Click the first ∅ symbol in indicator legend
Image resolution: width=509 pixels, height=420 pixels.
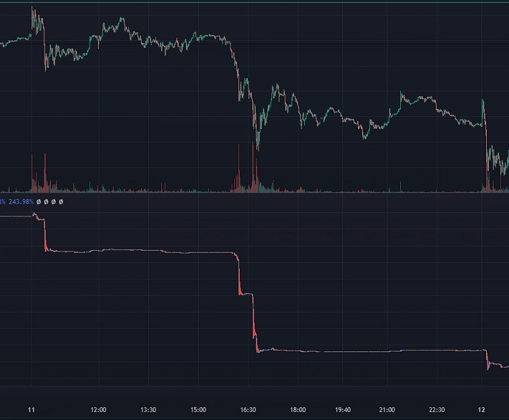(39, 202)
